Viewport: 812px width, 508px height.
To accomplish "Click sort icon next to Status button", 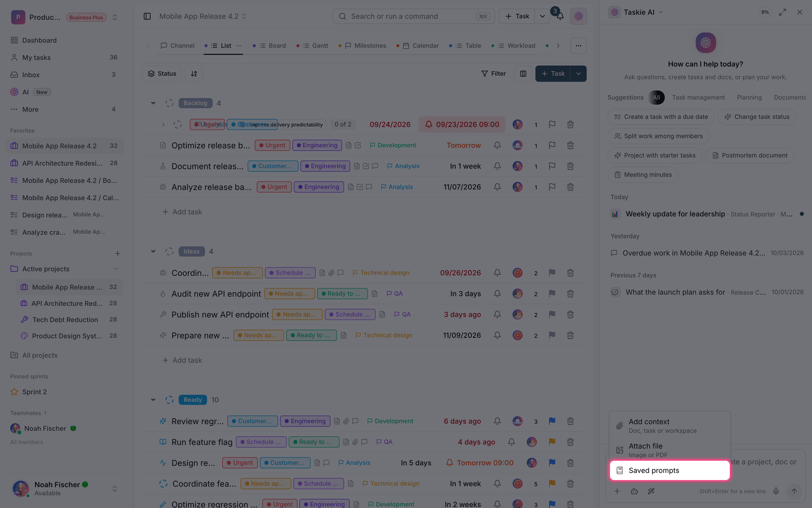I will click(194, 74).
